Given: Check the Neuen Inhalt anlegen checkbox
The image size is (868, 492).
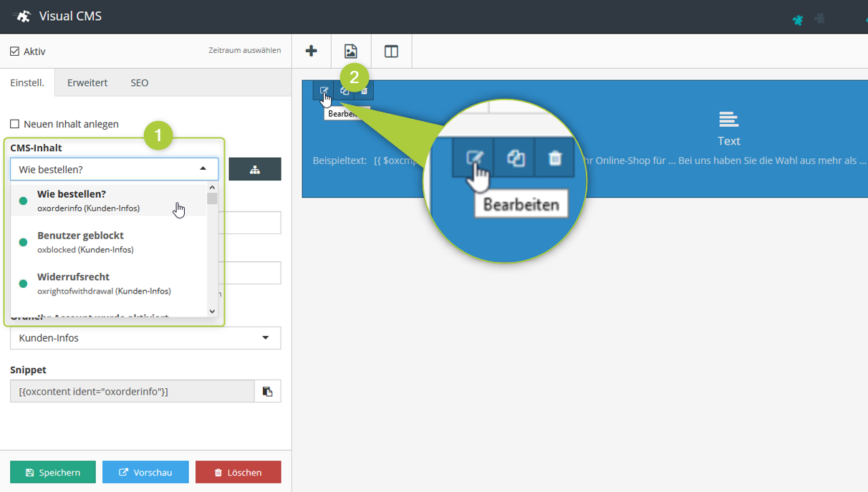Looking at the screenshot, I should [14, 124].
